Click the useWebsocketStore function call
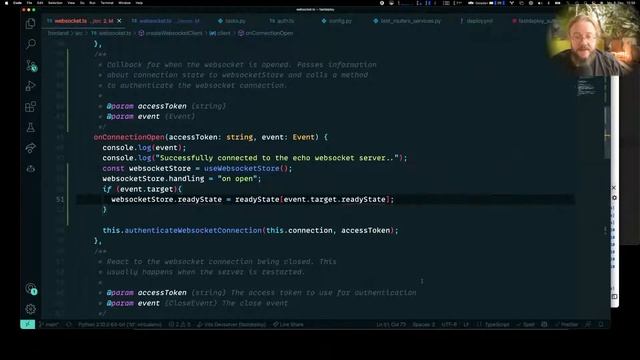 coord(242,168)
